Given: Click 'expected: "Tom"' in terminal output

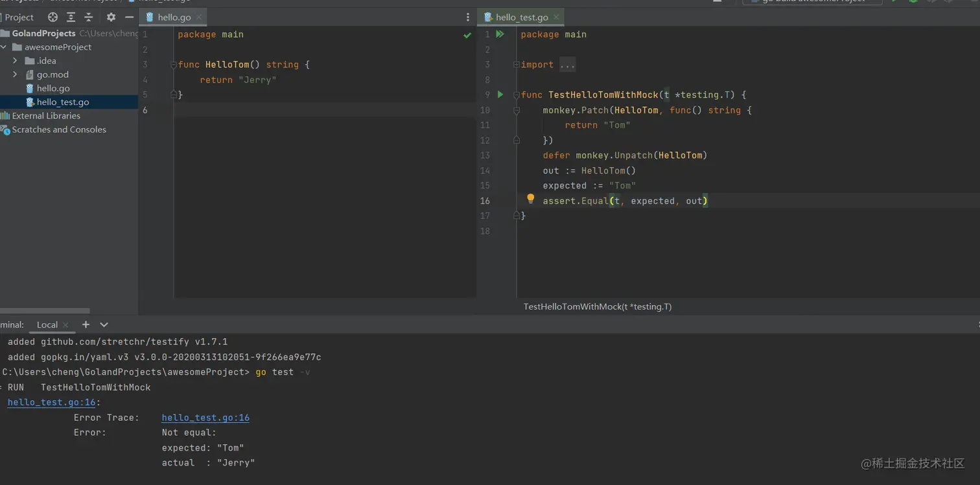Looking at the screenshot, I should [x=203, y=448].
